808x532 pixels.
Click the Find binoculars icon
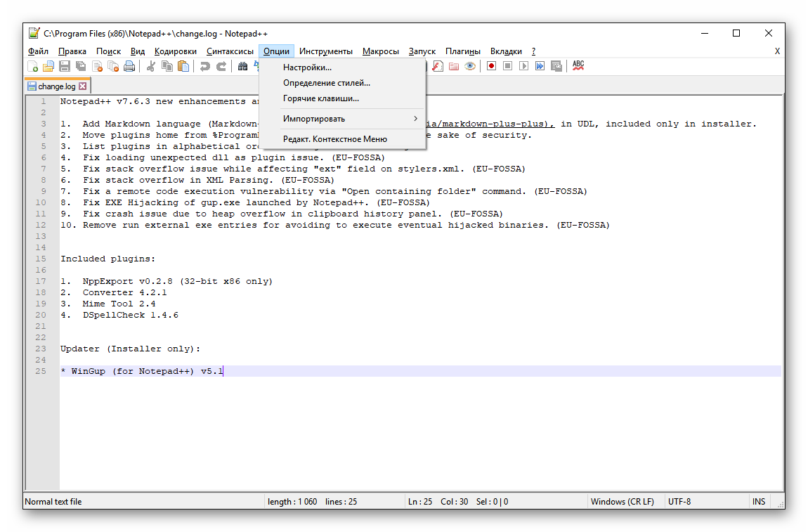click(x=243, y=66)
